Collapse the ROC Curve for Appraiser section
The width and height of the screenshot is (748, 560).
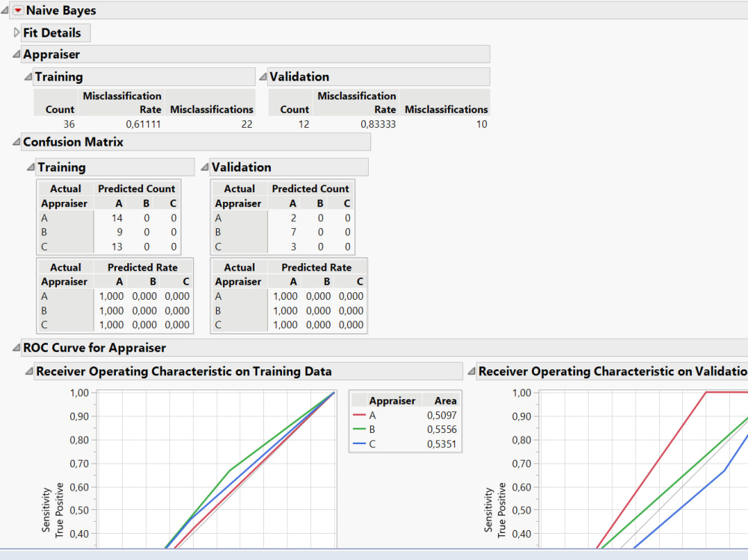click(16, 347)
